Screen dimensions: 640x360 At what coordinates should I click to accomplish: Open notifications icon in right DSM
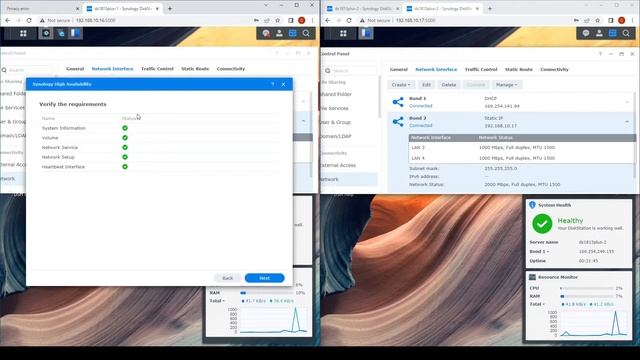click(x=586, y=33)
